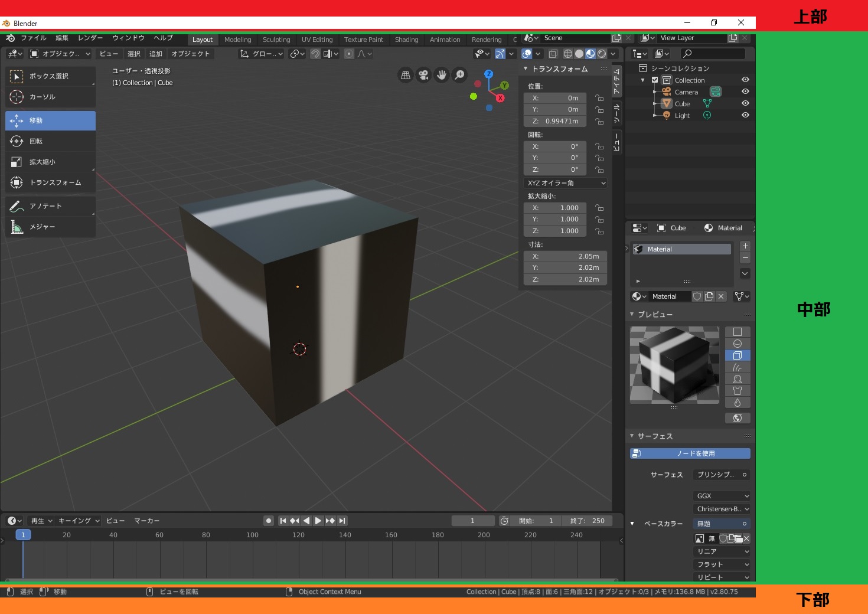Click the outliner search filter field
The image size is (868, 614).
tap(713, 54)
